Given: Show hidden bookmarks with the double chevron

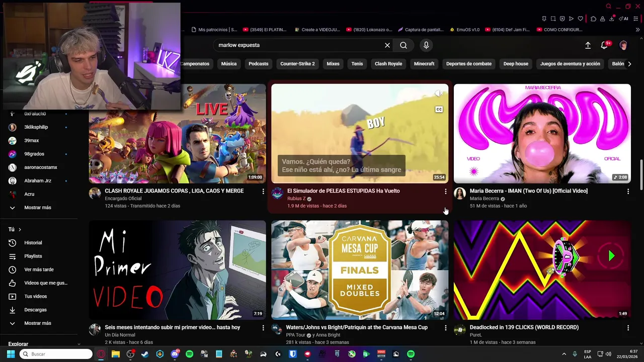Looking at the screenshot, I should (x=638, y=30).
